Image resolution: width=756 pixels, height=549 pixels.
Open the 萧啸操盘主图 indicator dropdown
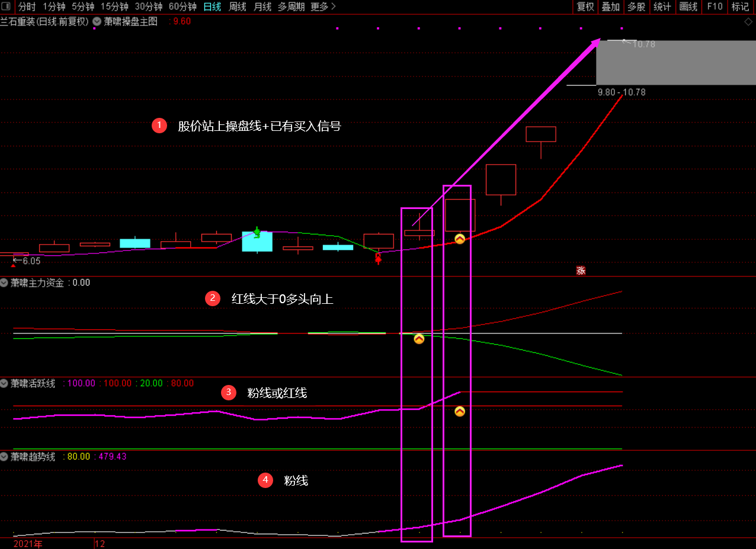tap(97, 21)
